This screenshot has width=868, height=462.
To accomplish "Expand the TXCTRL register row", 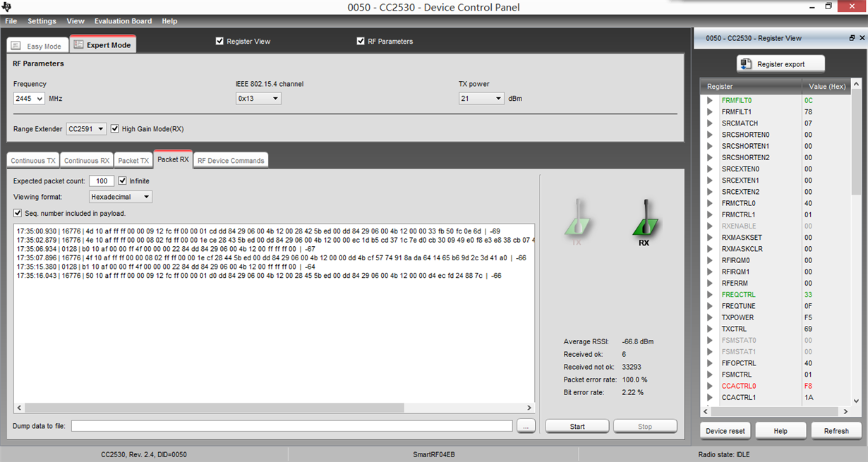I will click(710, 329).
